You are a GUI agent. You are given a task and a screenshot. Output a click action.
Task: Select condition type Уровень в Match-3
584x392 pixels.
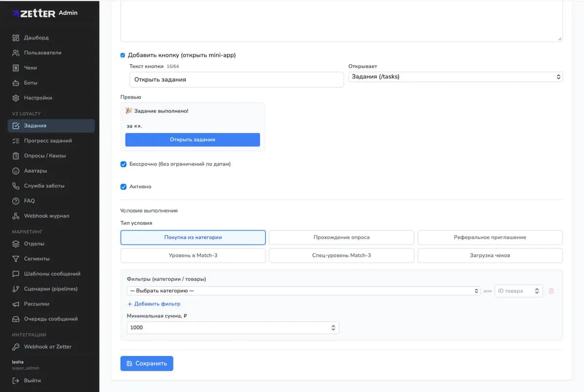[x=193, y=255]
